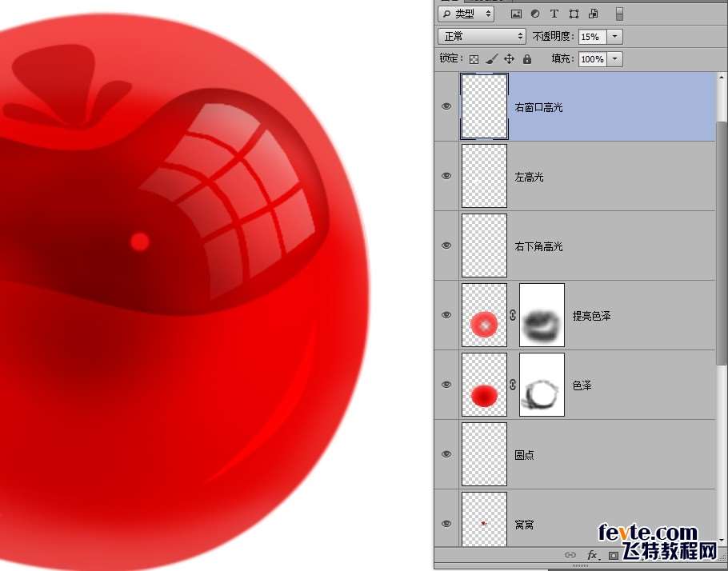Viewport: 728px width, 571px height.
Task: Click the 不透明度 opacity field showing 15%
Action: tap(593, 37)
